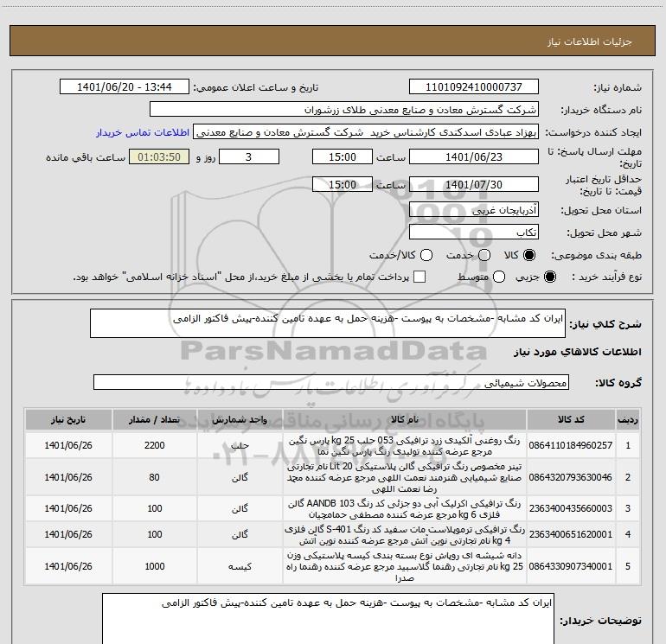This screenshot has height=644, width=666.
Task: Click the توضیحات خریدار text area
Action: point(328,619)
